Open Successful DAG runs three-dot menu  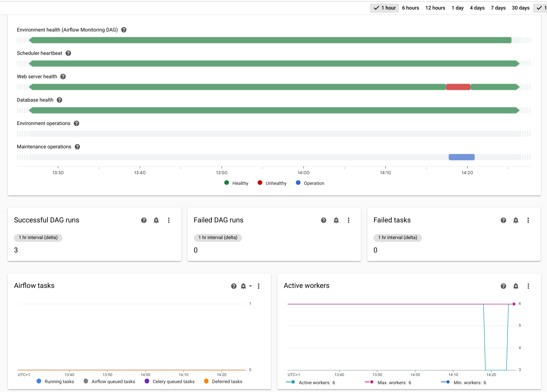(169, 220)
